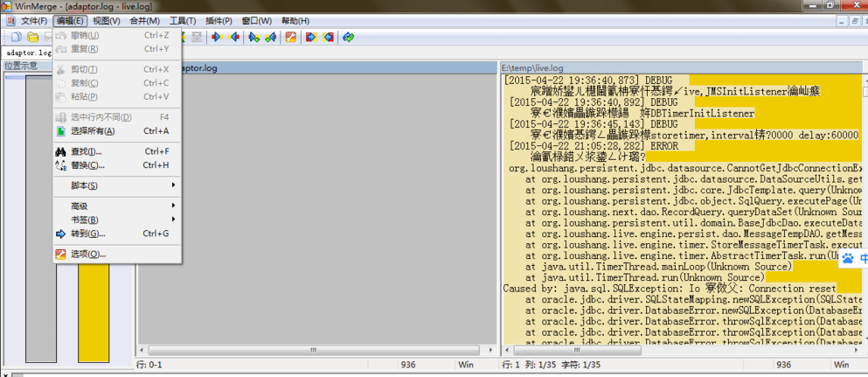This screenshot has height=377, width=868.
Task: Click the All Left toolbar icon
Action: (329, 37)
